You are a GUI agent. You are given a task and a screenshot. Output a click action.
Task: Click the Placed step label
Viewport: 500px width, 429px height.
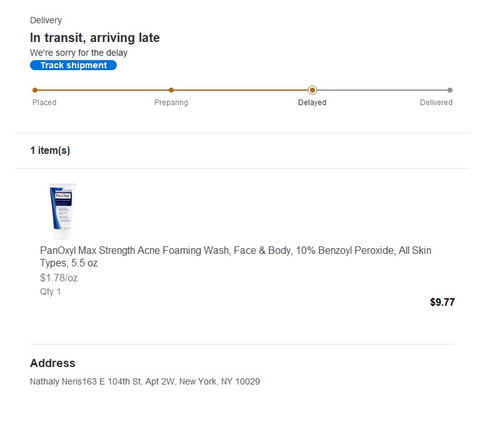44,102
